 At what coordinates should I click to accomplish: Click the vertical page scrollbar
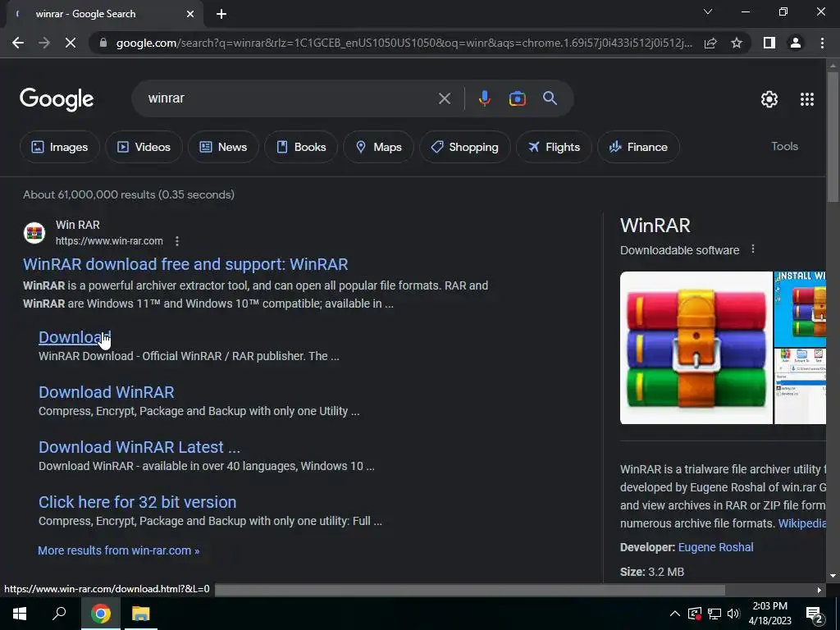833,137
